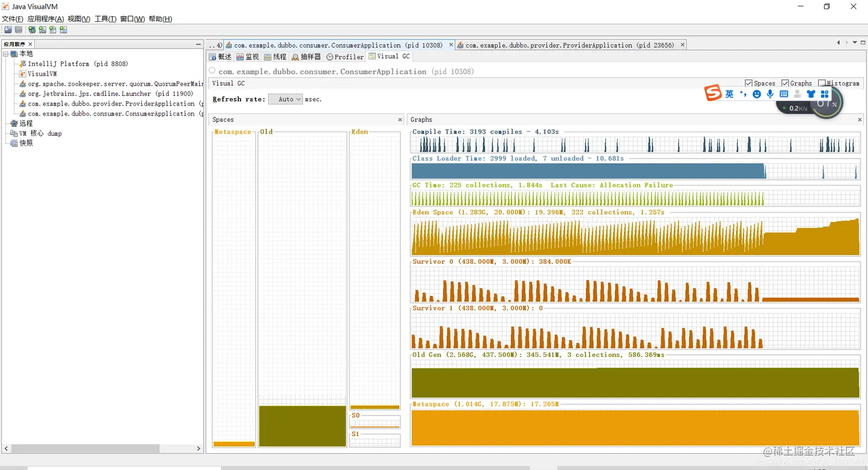Screen dimensions: 868x470
Task: Click first green-plus toolbar icon, Add JMX Connection
Action: (x=32, y=30)
